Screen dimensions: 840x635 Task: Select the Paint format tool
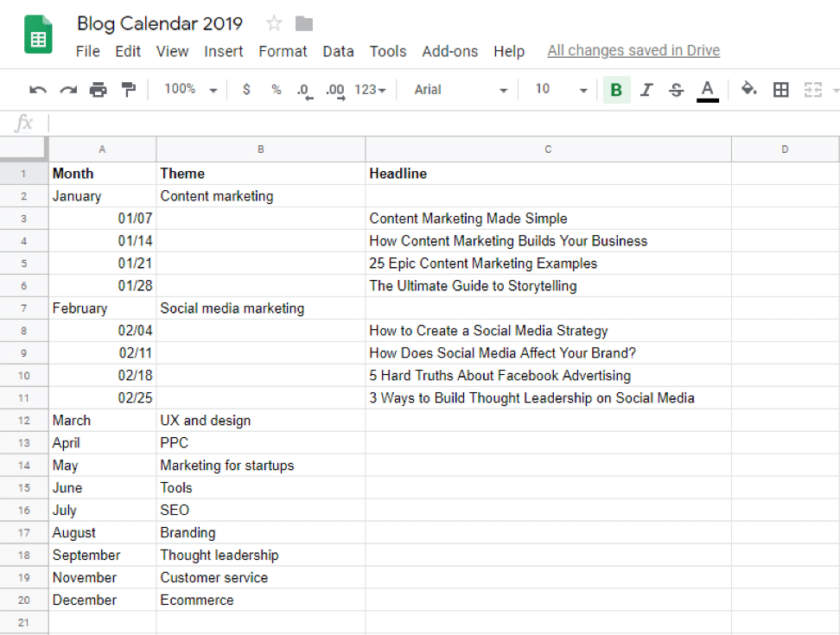tap(127, 89)
